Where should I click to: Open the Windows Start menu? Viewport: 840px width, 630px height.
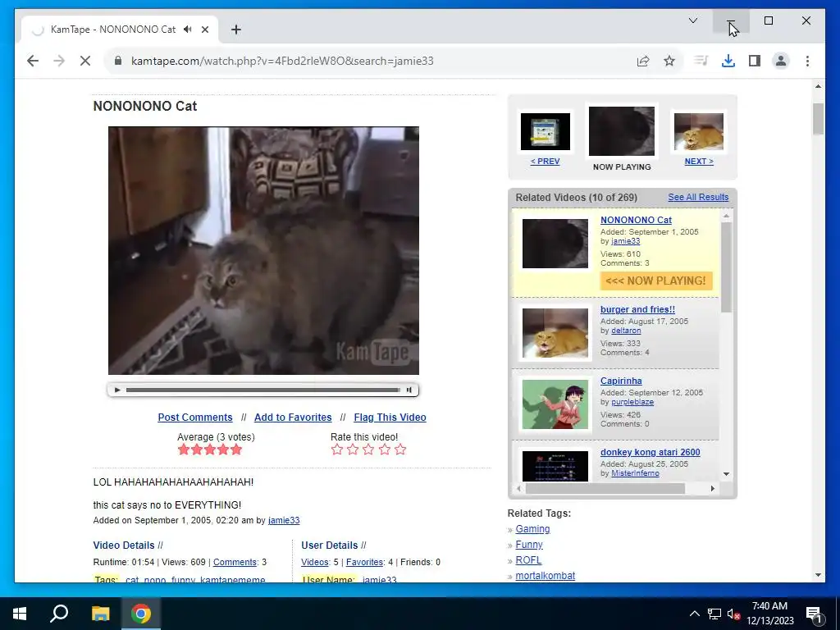click(20, 614)
